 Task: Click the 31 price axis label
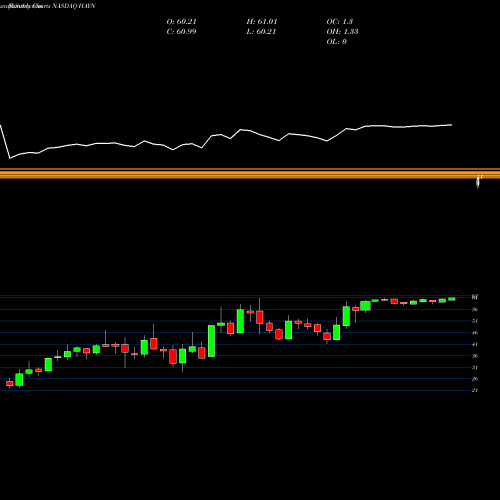click(475, 367)
